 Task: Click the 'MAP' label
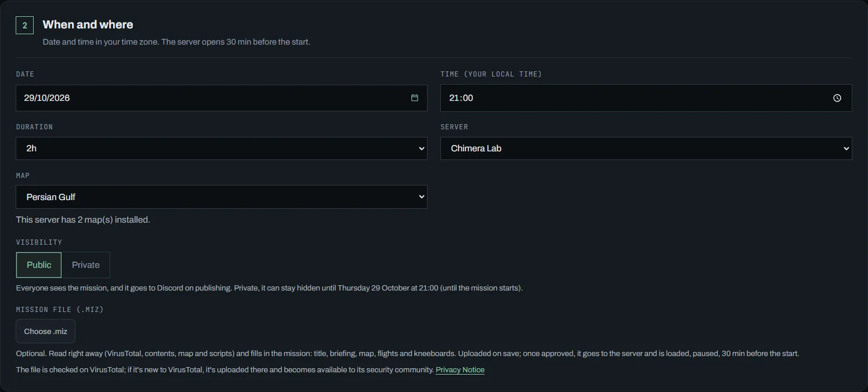click(x=23, y=176)
